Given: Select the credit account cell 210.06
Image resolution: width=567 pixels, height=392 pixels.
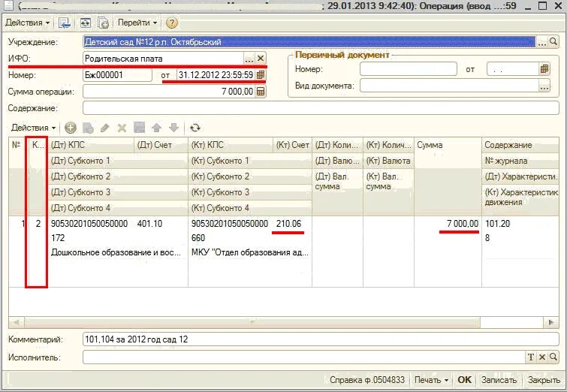Looking at the screenshot, I should click(293, 224).
